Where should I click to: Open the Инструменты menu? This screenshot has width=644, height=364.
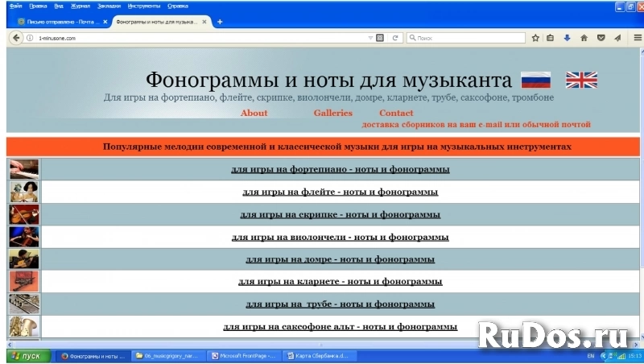click(x=144, y=6)
